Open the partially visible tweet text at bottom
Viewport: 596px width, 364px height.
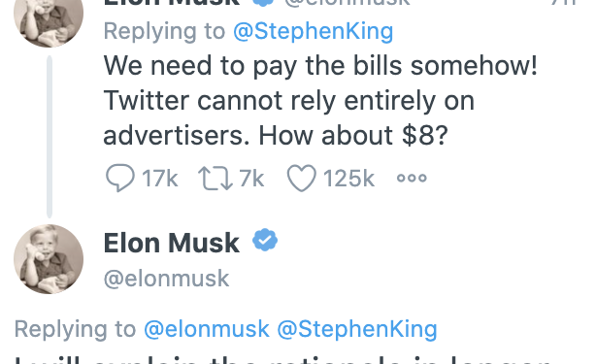click(x=283, y=360)
